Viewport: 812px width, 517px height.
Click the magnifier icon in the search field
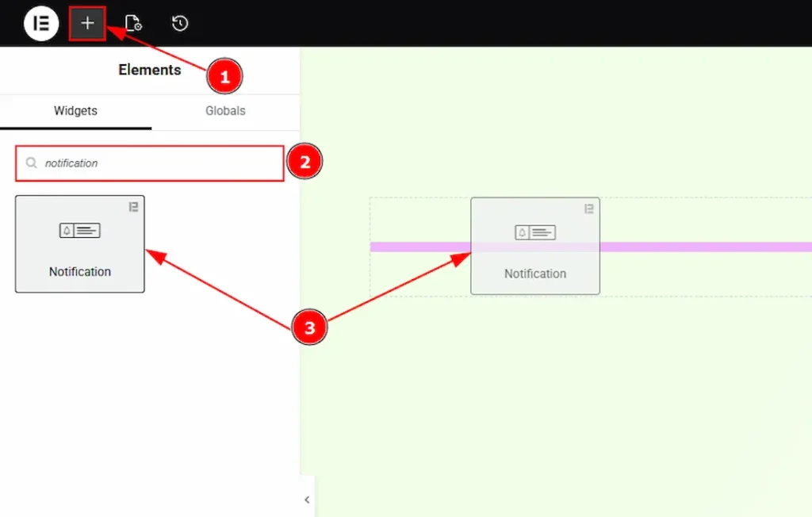coord(31,163)
